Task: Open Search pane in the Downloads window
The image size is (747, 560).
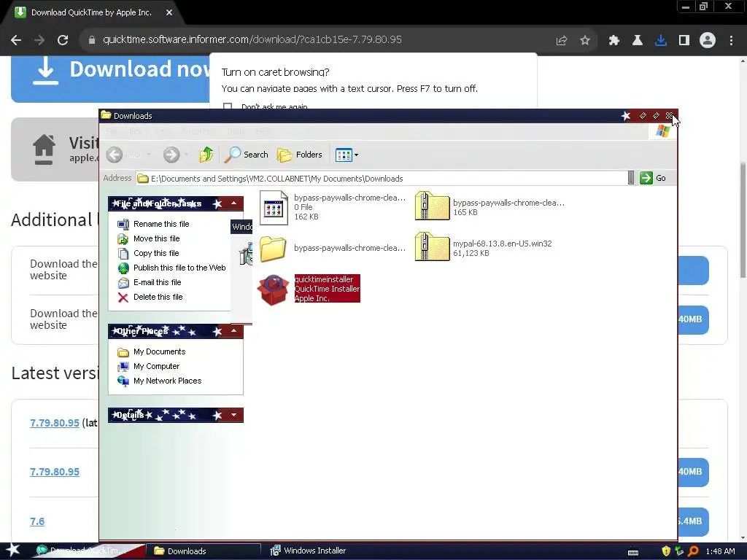Action: click(246, 155)
